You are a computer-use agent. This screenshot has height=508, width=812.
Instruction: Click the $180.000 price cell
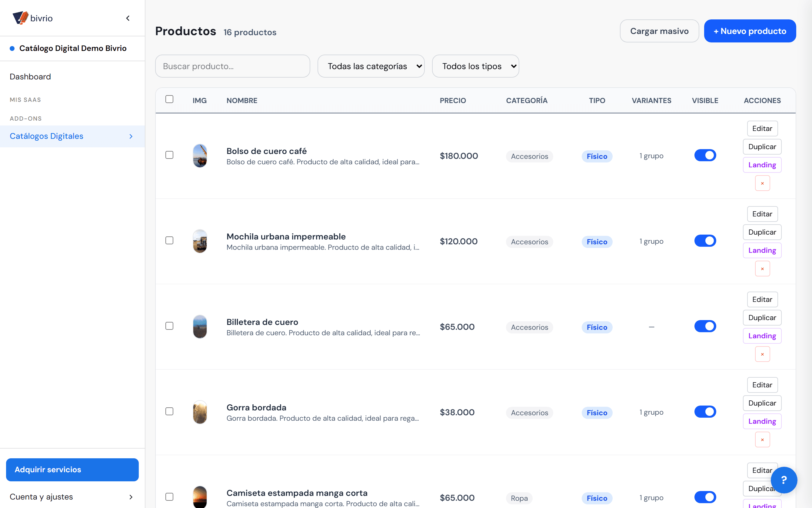point(459,156)
